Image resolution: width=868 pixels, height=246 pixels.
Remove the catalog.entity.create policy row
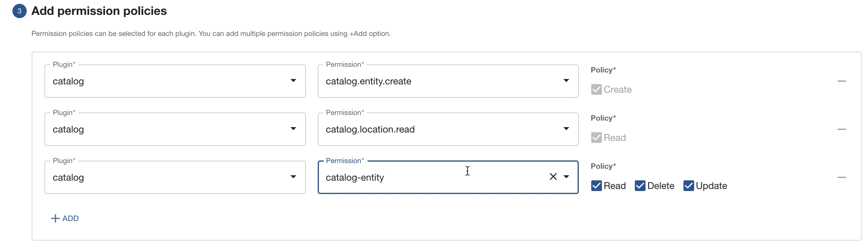point(841,81)
